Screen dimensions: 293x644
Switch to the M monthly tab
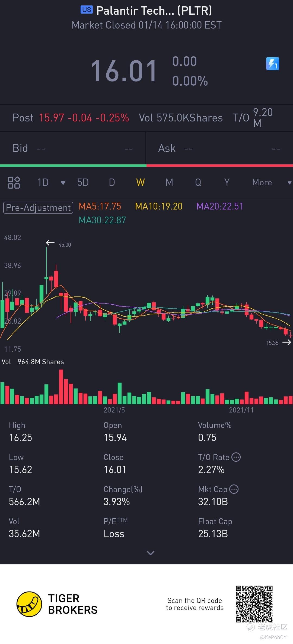click(x=169, y=183)
